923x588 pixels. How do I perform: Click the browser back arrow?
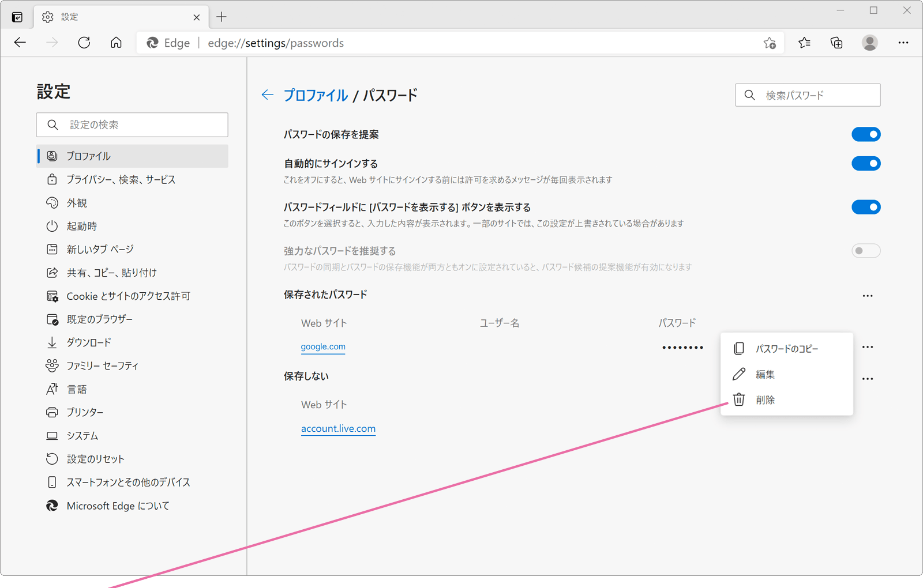point(20,43)
